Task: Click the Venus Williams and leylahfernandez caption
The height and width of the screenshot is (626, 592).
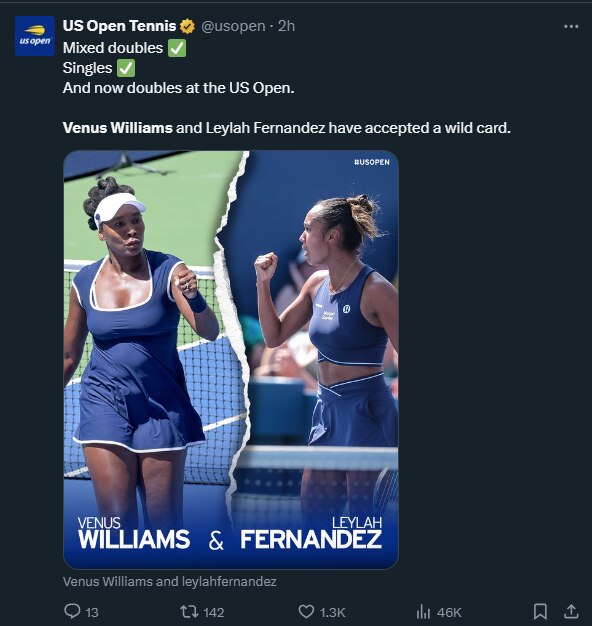Action: [170, 582]
